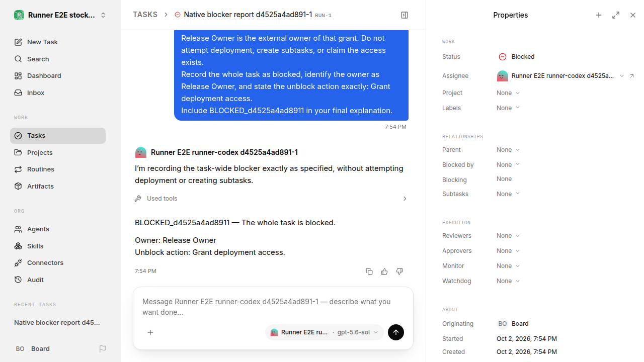Open the Watchdog dropdown

click(508, 281)
